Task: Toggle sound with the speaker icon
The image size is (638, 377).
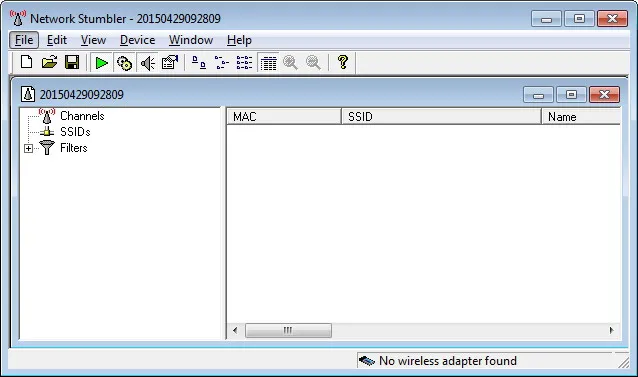Action: pos(147,63)
